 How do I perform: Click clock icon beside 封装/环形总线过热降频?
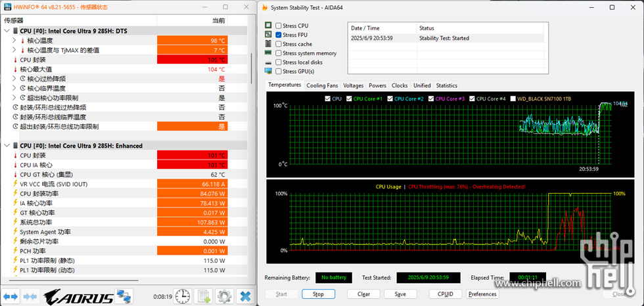(x=16, y=108)
